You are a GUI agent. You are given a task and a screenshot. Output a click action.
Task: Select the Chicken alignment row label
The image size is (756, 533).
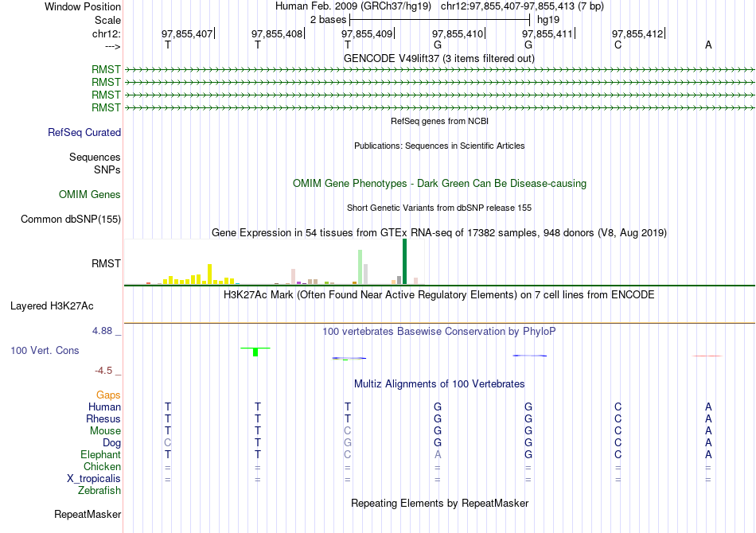tap(102, 466)
